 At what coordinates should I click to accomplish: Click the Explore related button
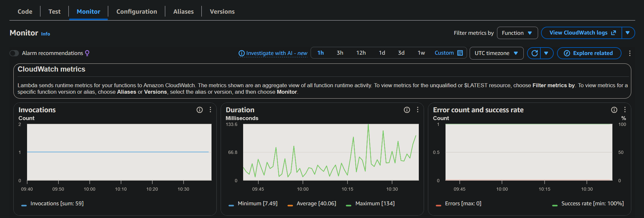589,53
